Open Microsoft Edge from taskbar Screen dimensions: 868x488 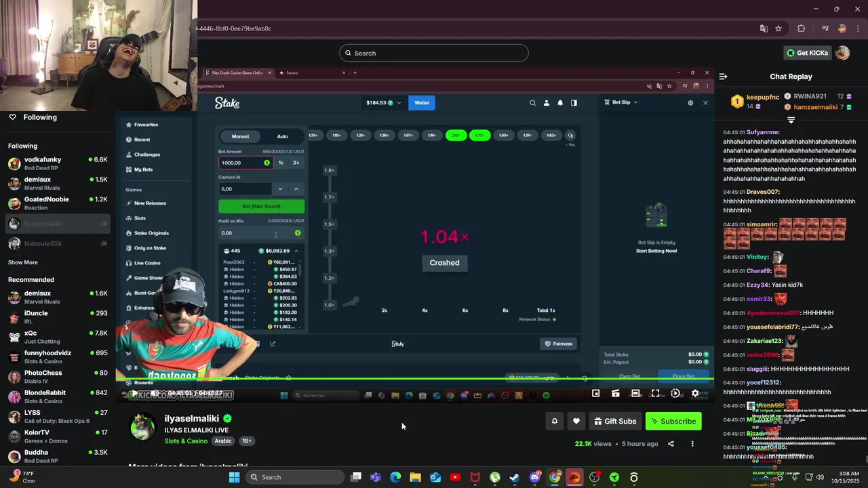coord(395,477)
